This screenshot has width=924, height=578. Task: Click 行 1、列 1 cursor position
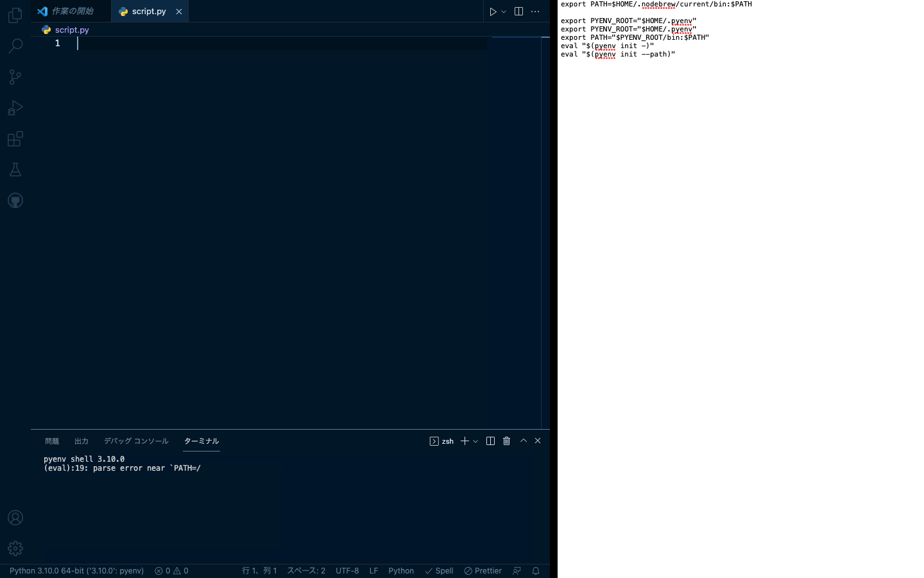coord(259,571)
